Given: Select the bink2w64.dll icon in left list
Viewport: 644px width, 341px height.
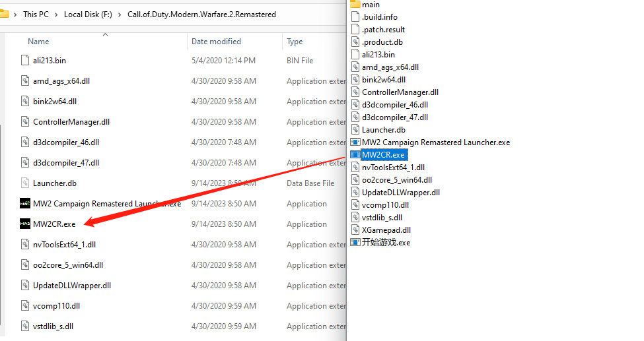Looking at the screenshot, I should click(25, 102).
